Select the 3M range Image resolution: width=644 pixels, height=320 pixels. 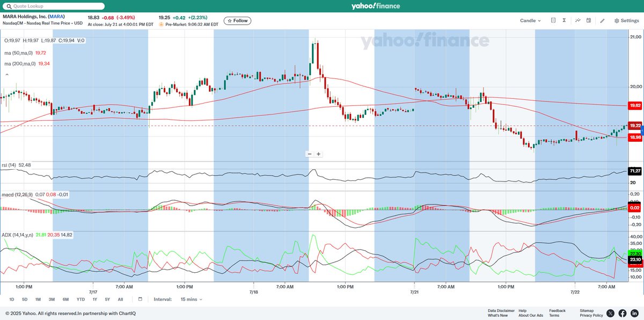coord(52,299)
